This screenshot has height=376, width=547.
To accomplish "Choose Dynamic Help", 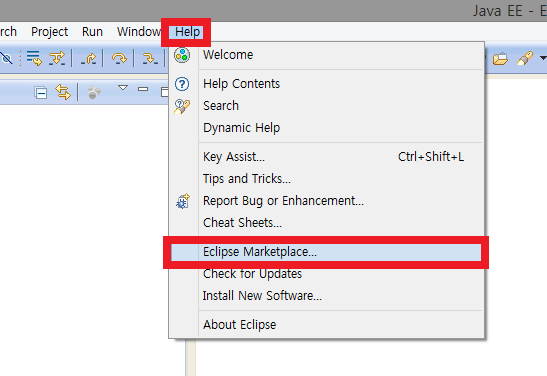I will [327, 128].
